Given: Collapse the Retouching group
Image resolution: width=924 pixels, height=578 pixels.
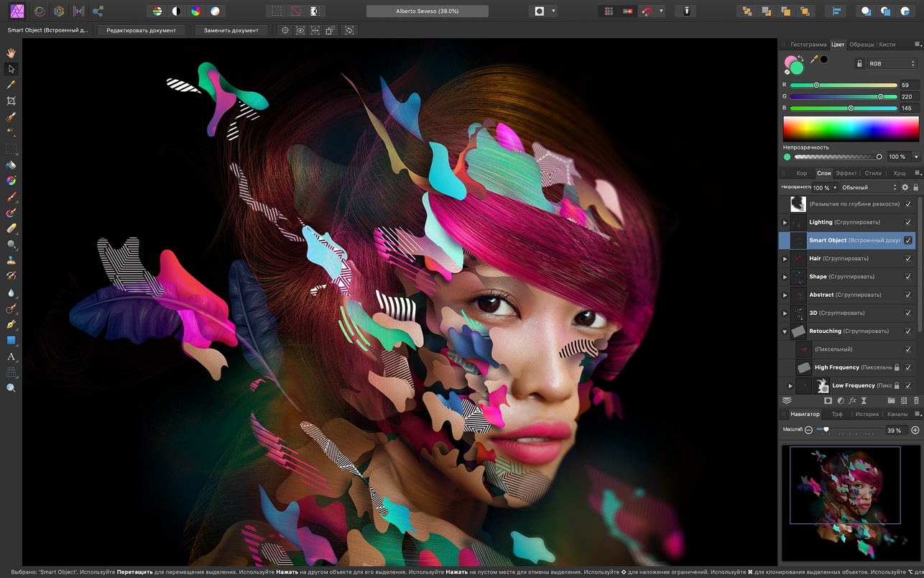Looking at the screenshot, I should 785,331.
